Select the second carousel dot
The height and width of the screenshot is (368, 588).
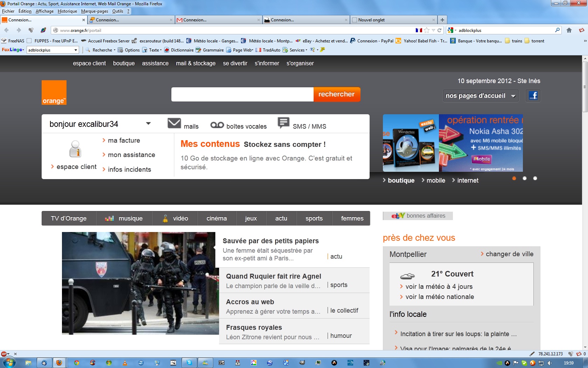pos(525,178)
